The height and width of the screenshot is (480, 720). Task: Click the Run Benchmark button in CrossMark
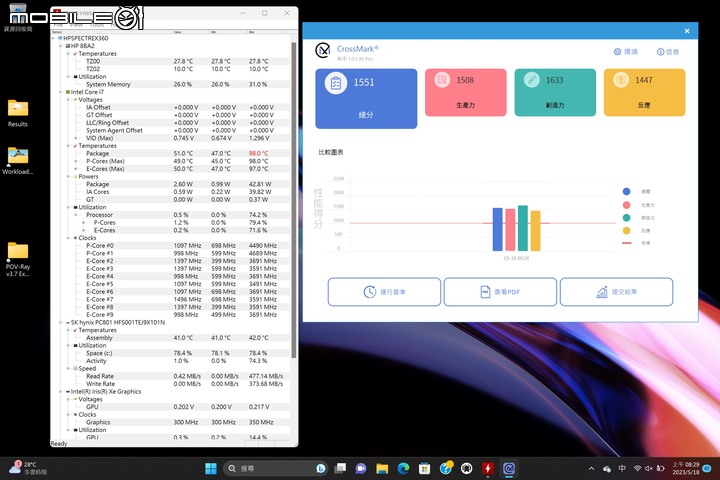(384, 292)
